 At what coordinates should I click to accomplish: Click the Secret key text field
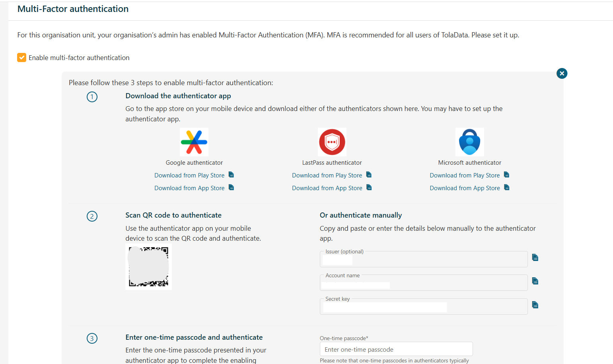(x=424, y=307)
